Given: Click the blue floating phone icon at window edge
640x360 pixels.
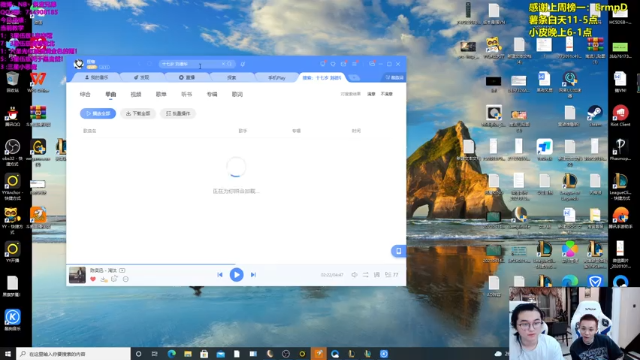Looking at the screenshot, I should pyautogui.click(x=398, y=251).
